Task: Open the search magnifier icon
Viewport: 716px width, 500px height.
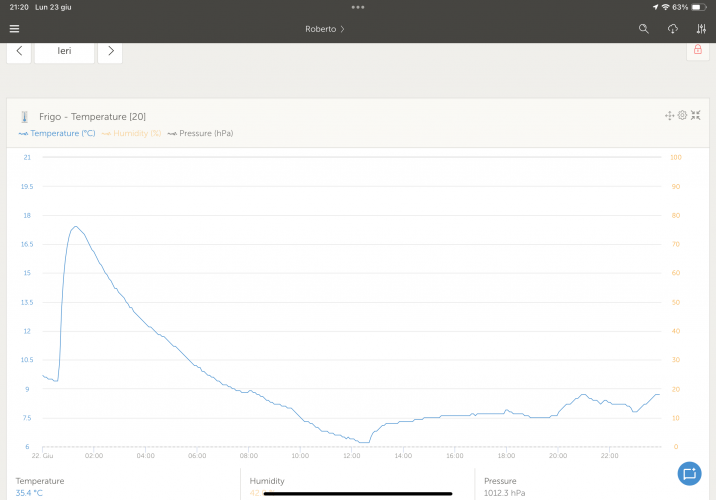Action: [x=644, y=29]
